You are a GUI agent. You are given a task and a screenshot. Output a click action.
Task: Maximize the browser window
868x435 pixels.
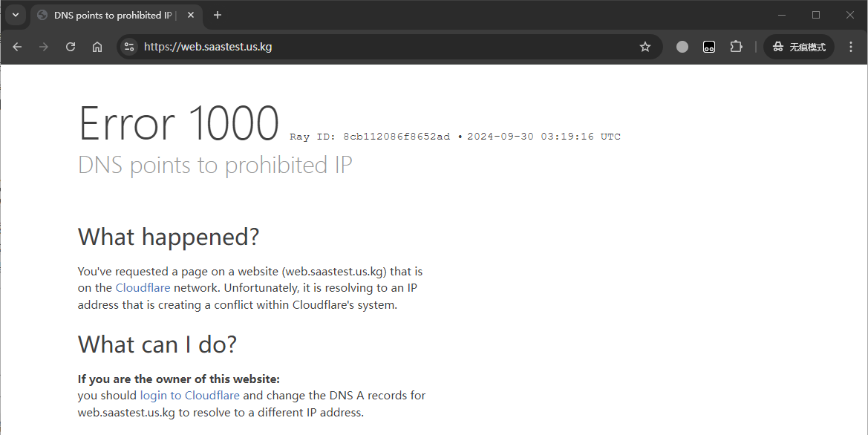[816, 15]
